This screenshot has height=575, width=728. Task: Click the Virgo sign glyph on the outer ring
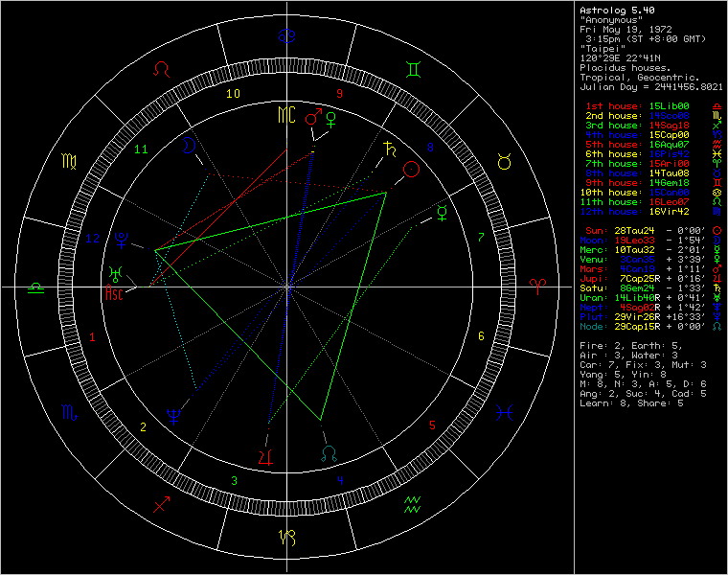[69, 161]
